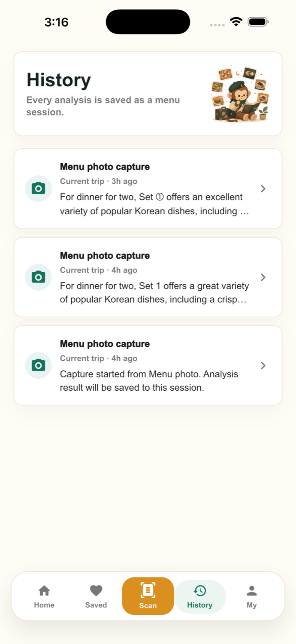
Task: Click the chevron on the capture started session
Action: 263,365
